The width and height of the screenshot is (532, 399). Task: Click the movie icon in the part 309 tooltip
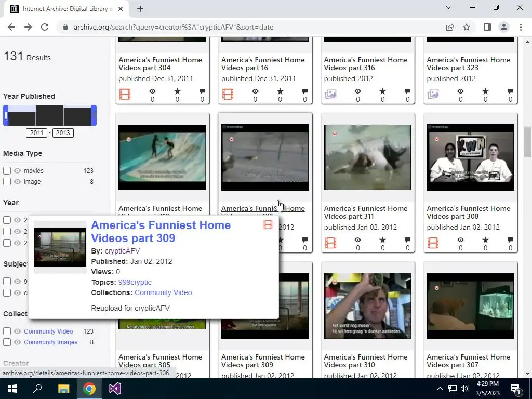pyautogui.click(x=268, y=224)
